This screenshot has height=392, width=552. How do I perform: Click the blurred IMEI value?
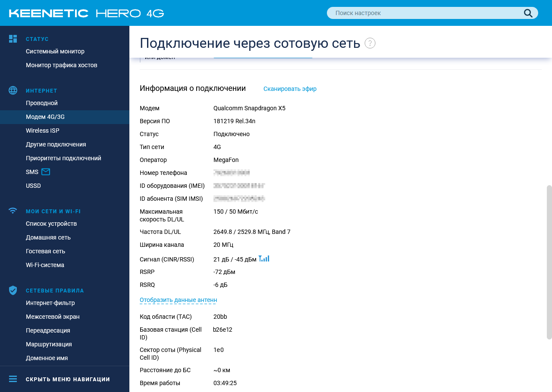coord(239,186)
